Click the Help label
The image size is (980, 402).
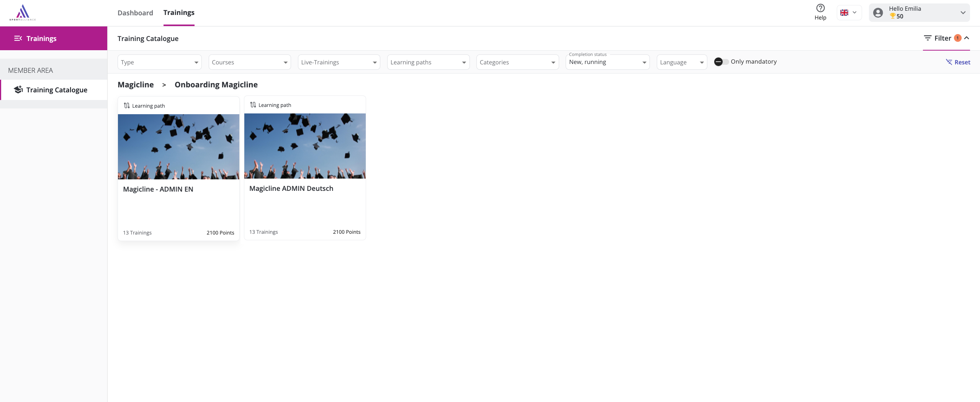click(820, 18)
